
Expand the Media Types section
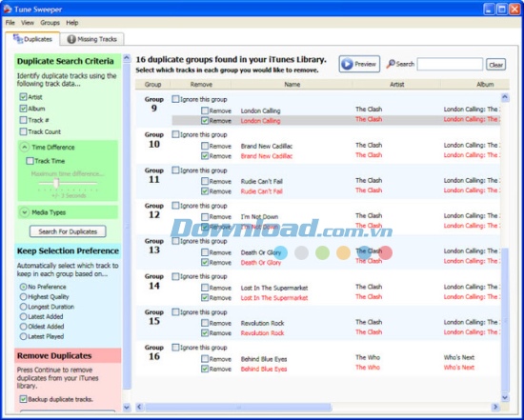point(25,212)
